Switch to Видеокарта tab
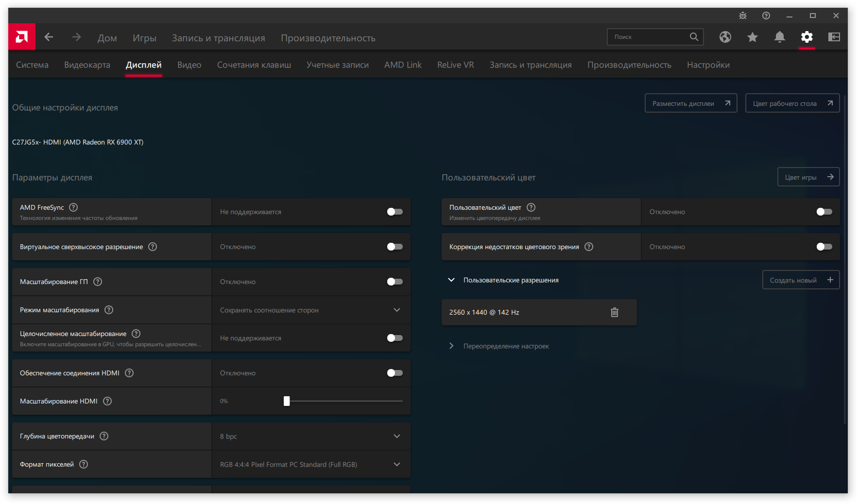This screenshot has width=858, height=504. (x=87, y=65)
